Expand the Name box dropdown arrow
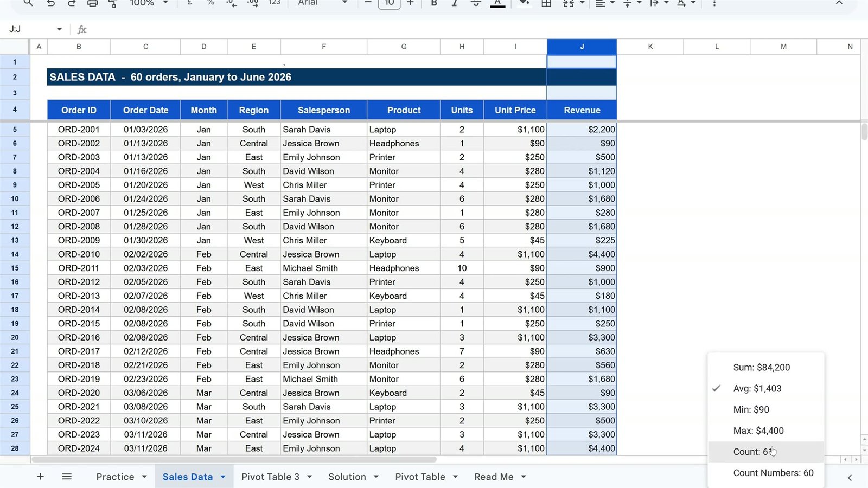 (x=59, y=29)
